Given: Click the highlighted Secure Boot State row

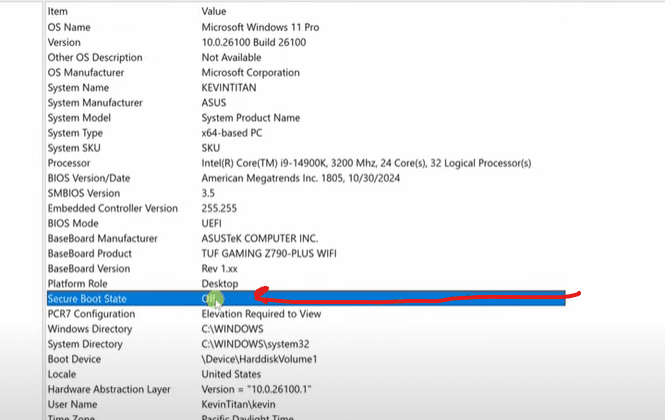Looking at the screenshot, I should pyautogui.click(x=90, y=299).
